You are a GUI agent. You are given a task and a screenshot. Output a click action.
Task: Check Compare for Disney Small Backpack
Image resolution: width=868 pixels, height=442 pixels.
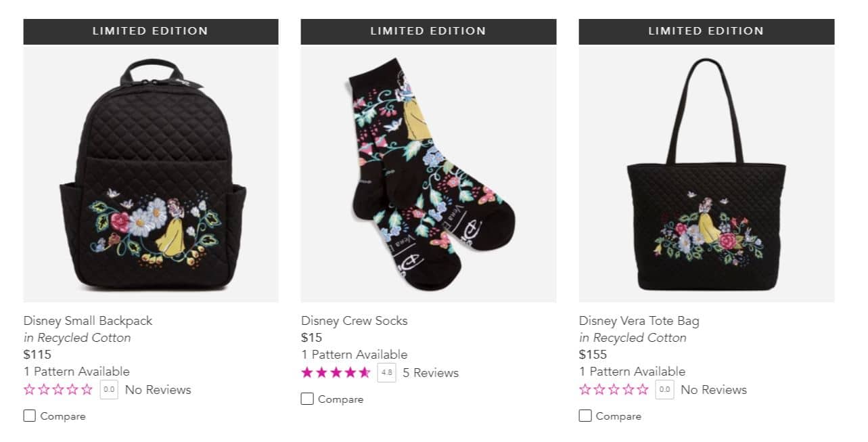pos(30,416)
